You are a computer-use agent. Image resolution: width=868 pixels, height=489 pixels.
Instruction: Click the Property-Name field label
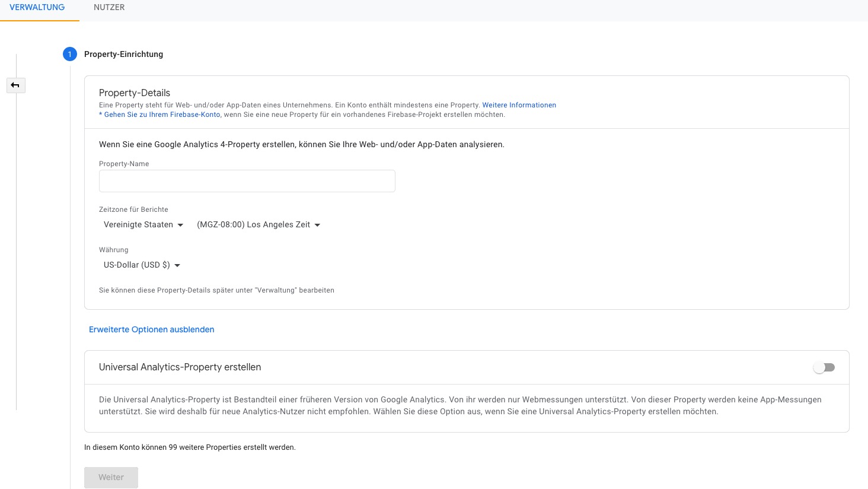pyautogui.click(x=124, y=164)
